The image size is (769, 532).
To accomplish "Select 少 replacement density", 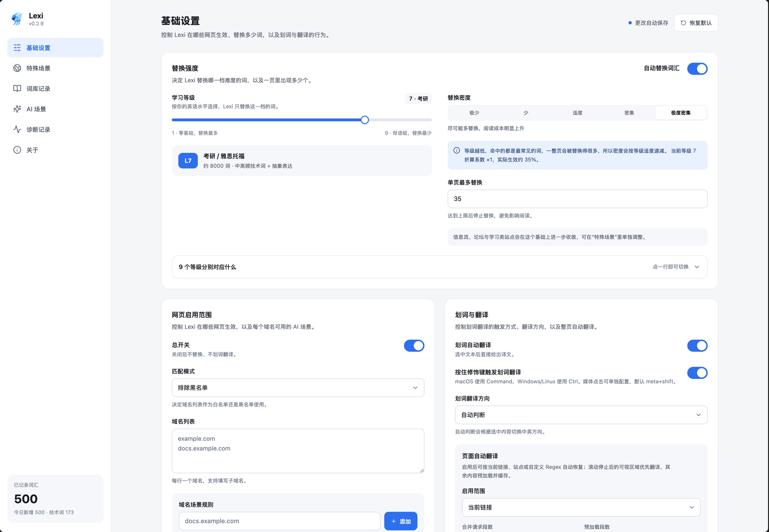I will (526, 113).
